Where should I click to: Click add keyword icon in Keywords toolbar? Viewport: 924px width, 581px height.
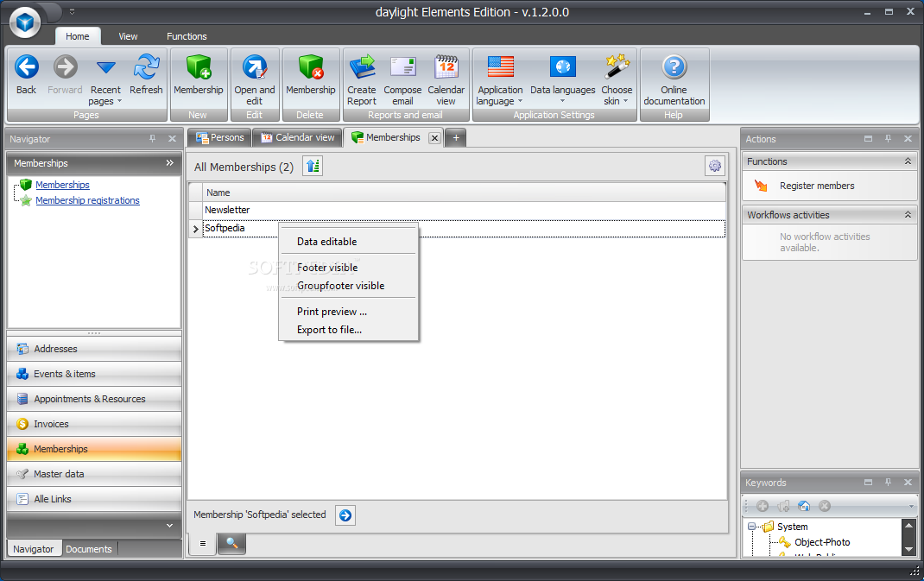point(763,506)
